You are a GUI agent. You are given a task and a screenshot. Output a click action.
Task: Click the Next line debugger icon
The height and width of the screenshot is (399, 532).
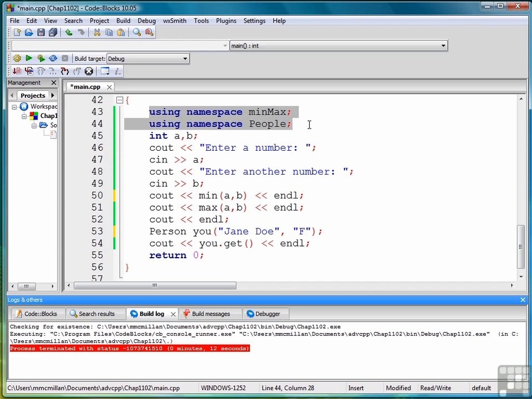click(x=41, y=71)
